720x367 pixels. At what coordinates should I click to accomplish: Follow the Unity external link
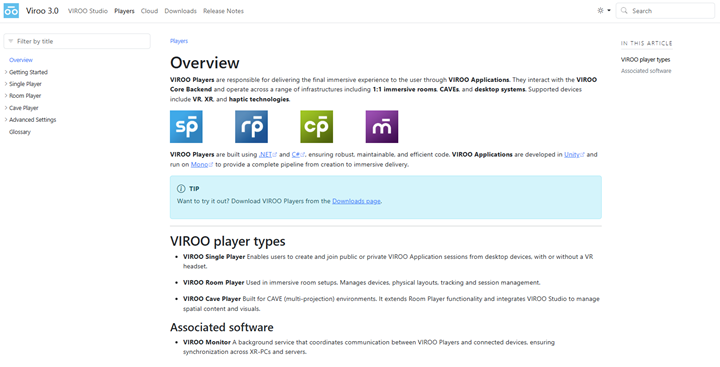574,155
